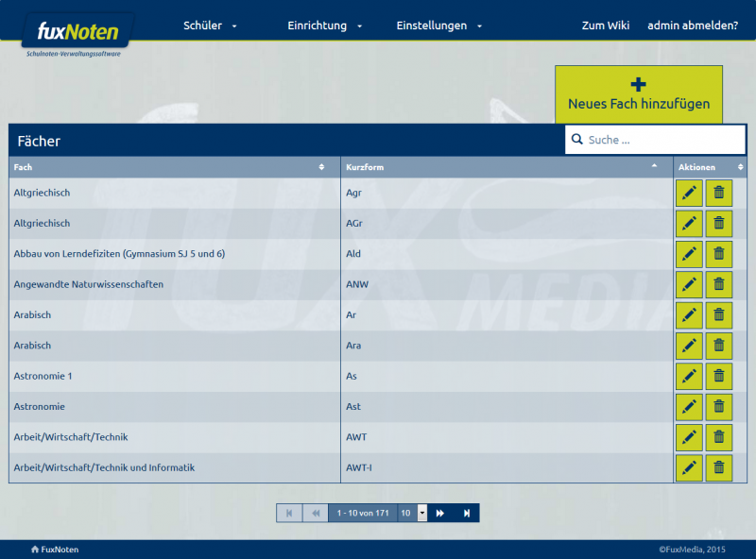Click the fuxNoten logo

point(77,32)
